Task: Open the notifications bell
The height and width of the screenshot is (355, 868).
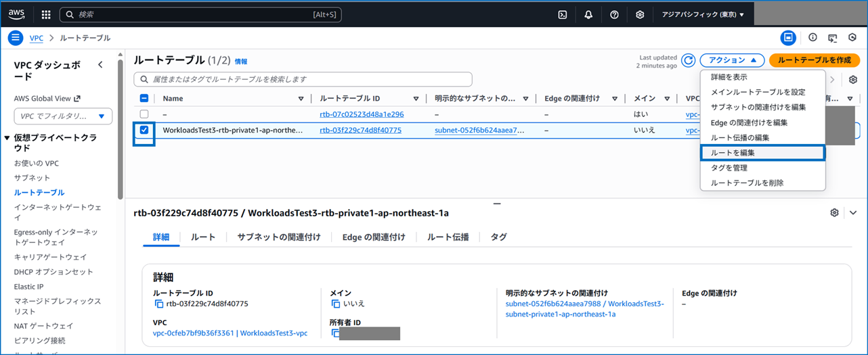Action: (588, 14)
